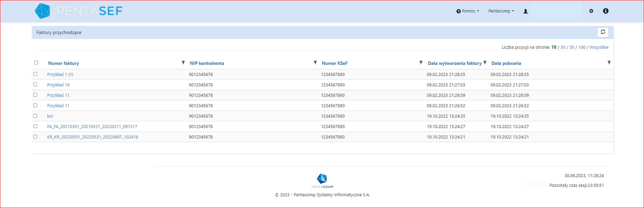644x208 pixels.
Task: Sort by Numer faktury column header
Action: point(64,63)
